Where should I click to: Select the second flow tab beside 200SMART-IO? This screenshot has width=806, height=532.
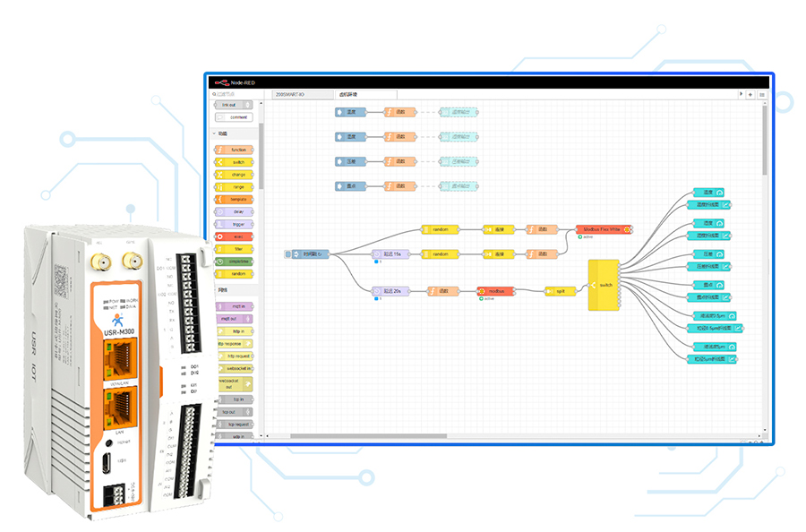coord(365,95)
